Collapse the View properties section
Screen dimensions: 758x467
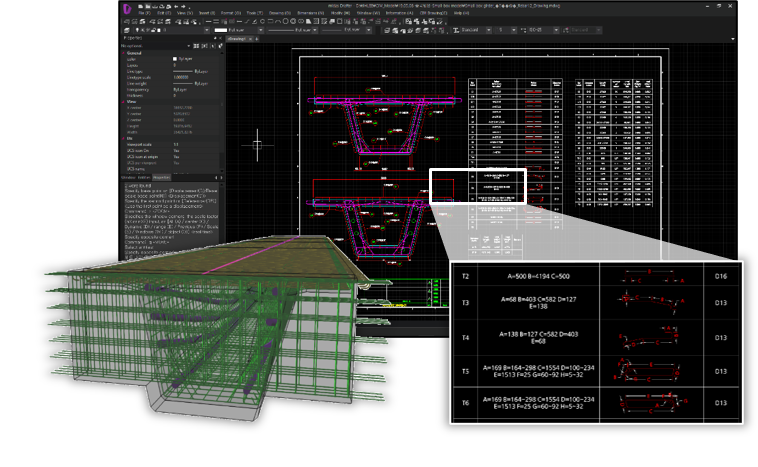pyautogui.click(x=124, y=101)
